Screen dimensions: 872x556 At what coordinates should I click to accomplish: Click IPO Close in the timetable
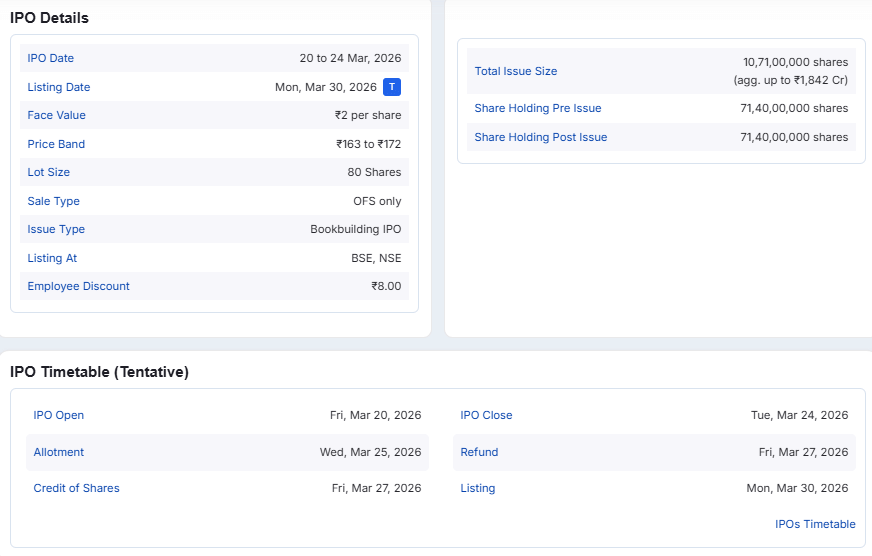click(486, 415)
